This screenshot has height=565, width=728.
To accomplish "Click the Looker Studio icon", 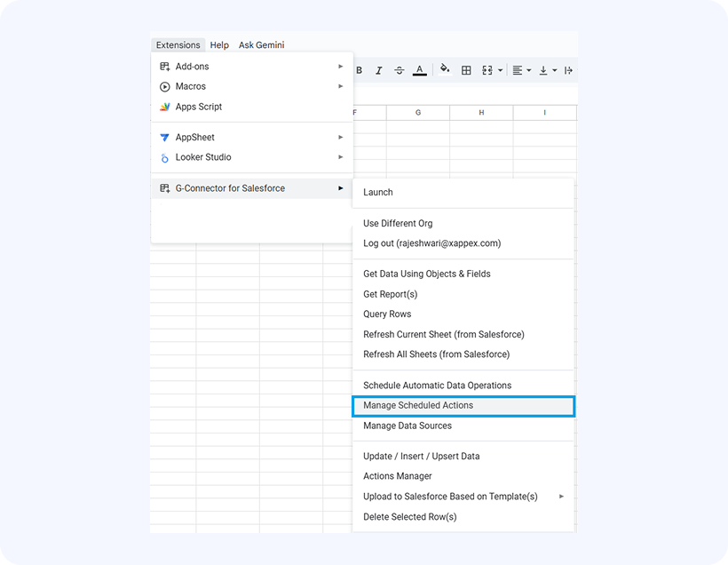I will tap(164, 157).
